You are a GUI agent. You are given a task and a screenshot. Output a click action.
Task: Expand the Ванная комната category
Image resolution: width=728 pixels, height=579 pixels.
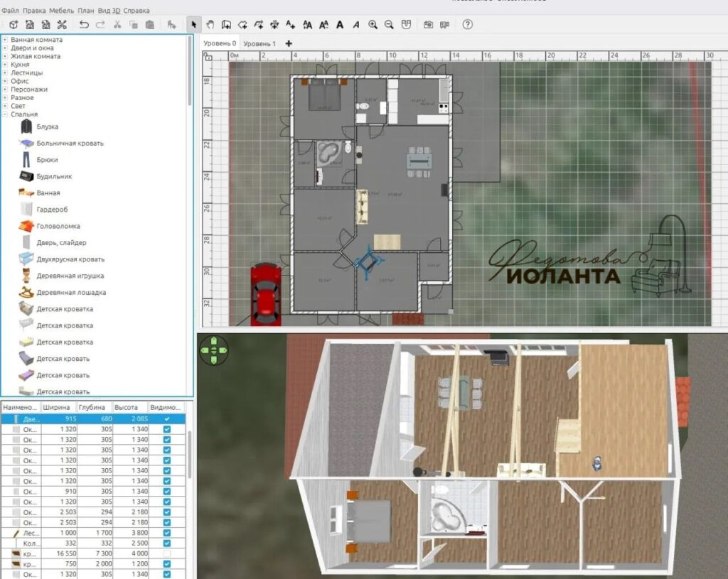[x=5, y=40]
